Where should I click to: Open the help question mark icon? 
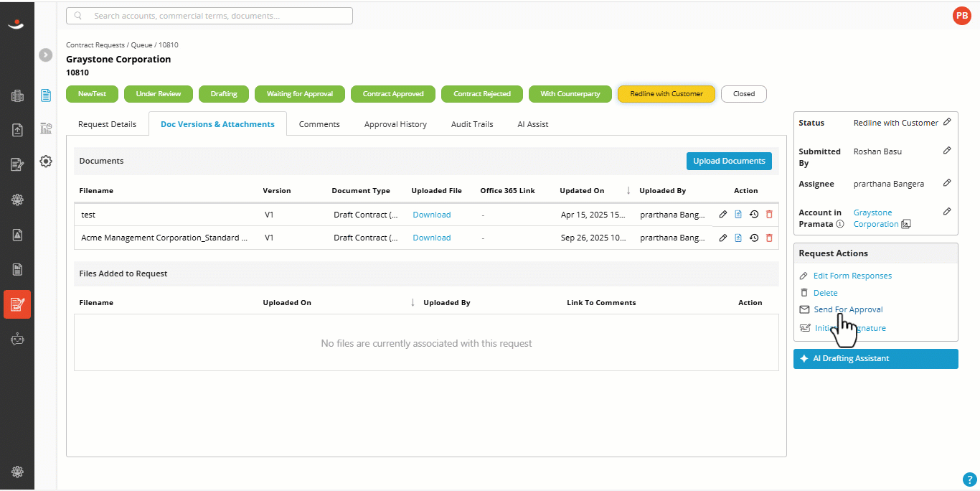coord(969,479)
